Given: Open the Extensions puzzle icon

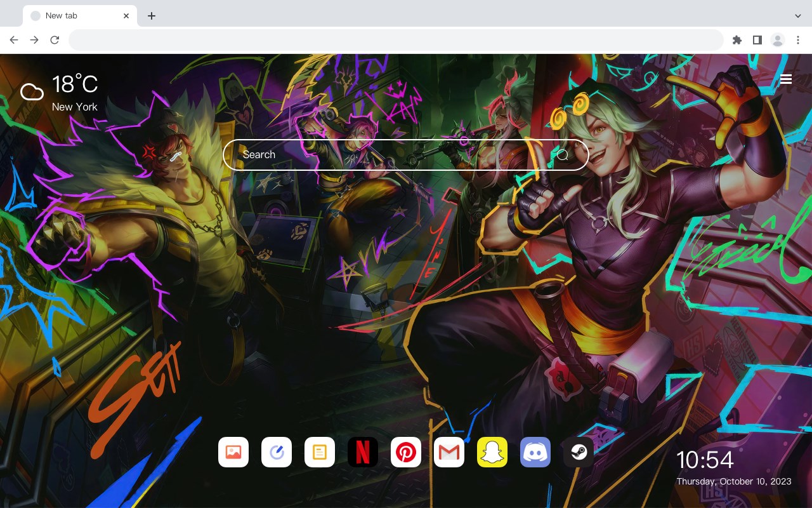Looking at the screenshot, I should [737, 40].
